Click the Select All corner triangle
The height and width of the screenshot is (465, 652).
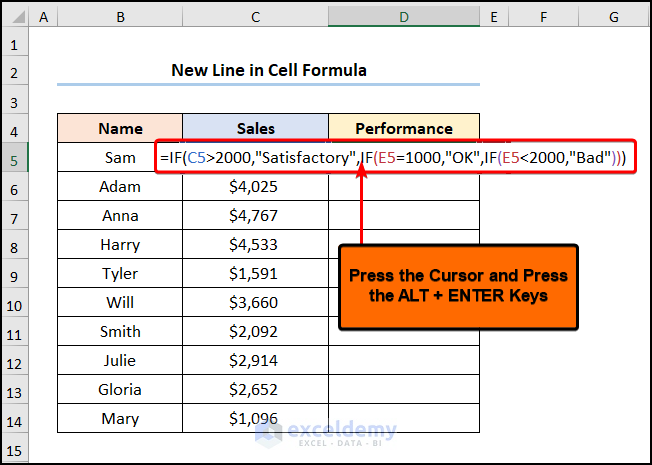14,17
